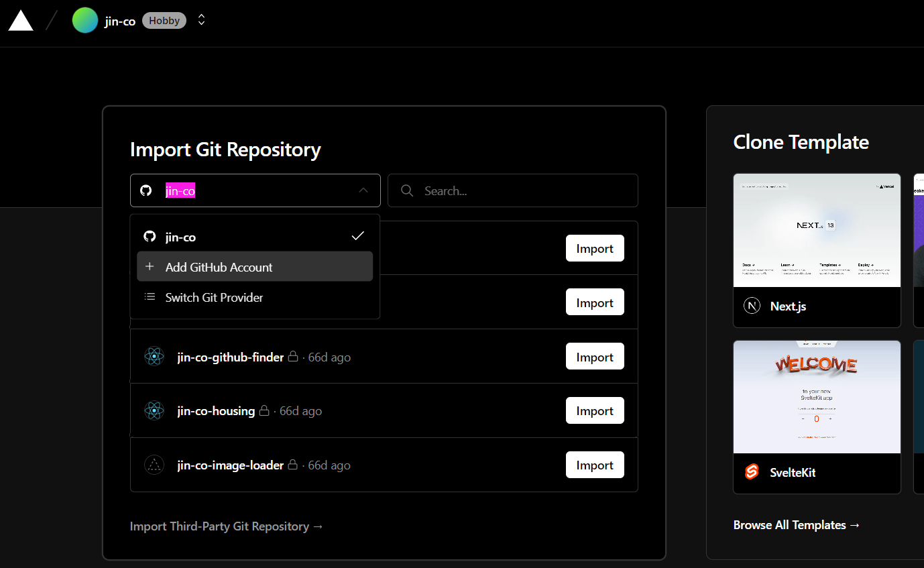Click the jin-co team name in header
The image size is (924, 568).
120,21
